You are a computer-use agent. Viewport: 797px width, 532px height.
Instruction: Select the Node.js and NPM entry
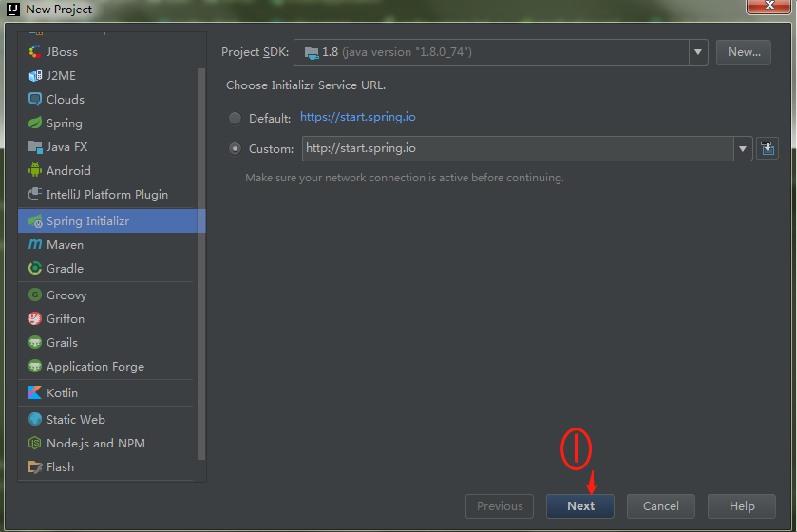107,443
